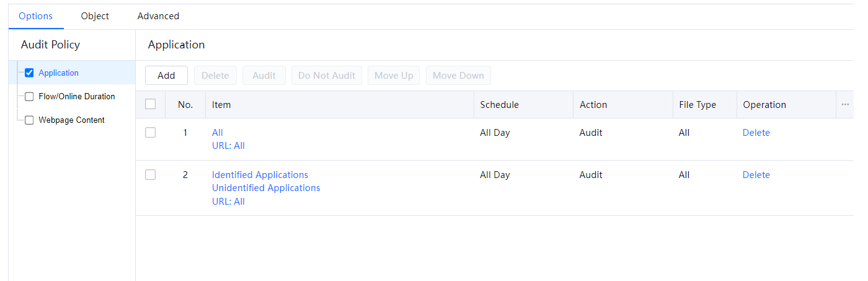Select the checkbox for row 2

tap(150, 175)
